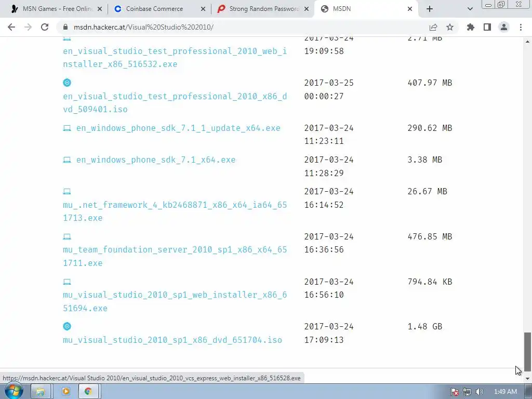Click the scrollbar down arrow
Image resolution: width=532 pixels, height=399 pixels.
pos(527,379)
